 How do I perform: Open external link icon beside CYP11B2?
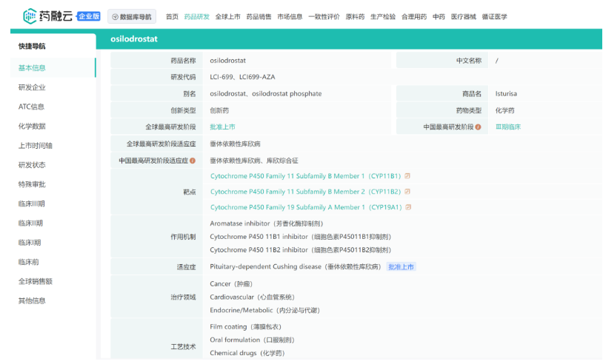tap(407, 192)
